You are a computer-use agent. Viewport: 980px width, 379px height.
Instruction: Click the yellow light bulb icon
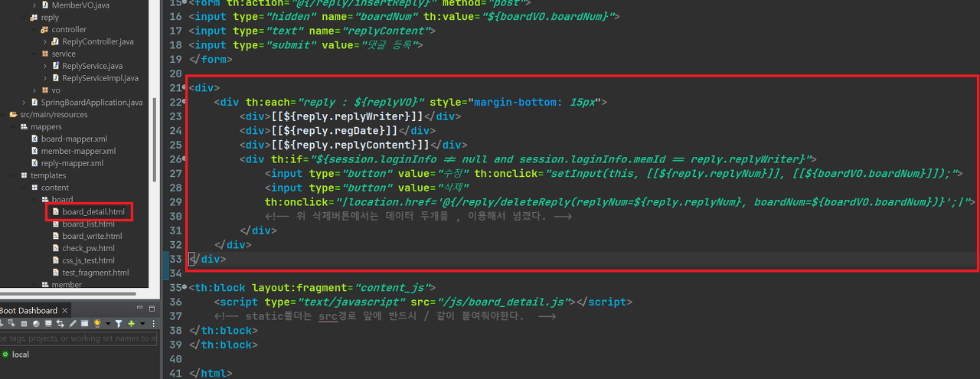click(x=97, y=323)
